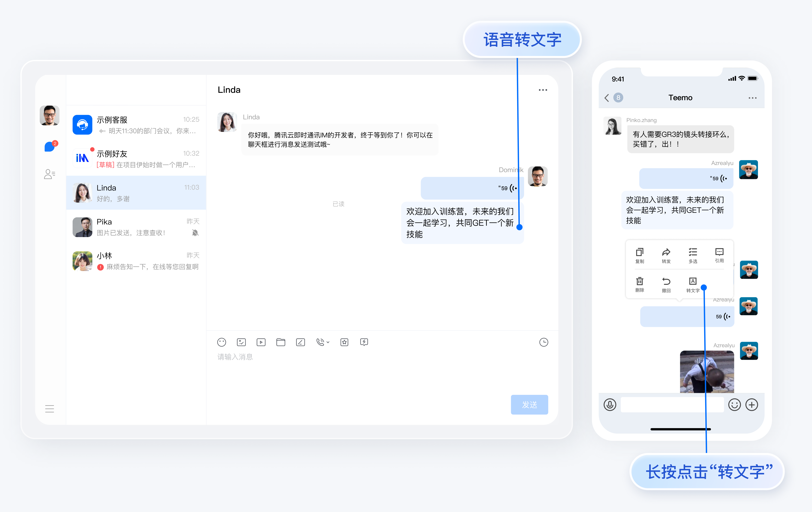Viewport: 812px width, 512px height.
Task: Tap the back arrow in Teemo header
Action: pos(607,98)
